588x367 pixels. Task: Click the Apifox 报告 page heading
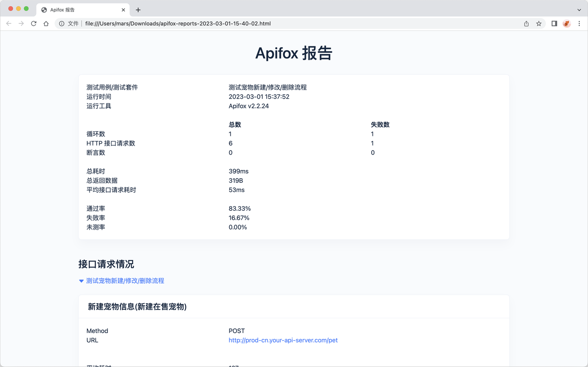(x=294, y=53)
